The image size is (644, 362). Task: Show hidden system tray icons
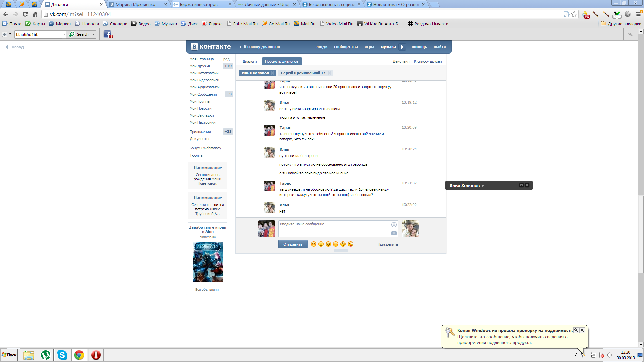point(576,355)
